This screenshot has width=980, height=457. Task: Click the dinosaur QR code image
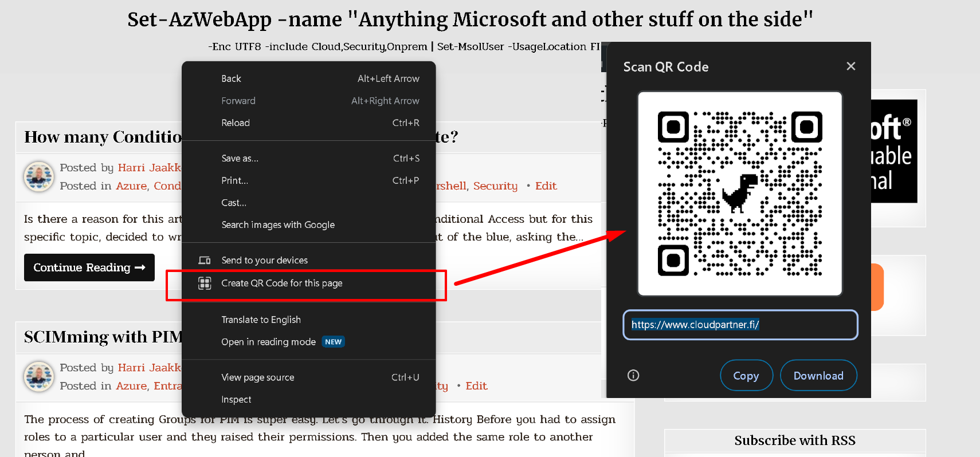[740, 194]
